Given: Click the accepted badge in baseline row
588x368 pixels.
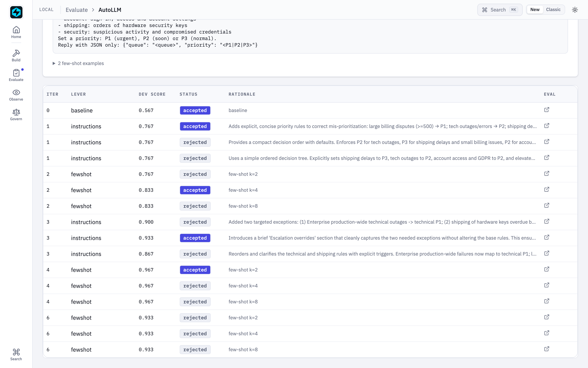Looking at the screenshot, I should pos(195,110).
